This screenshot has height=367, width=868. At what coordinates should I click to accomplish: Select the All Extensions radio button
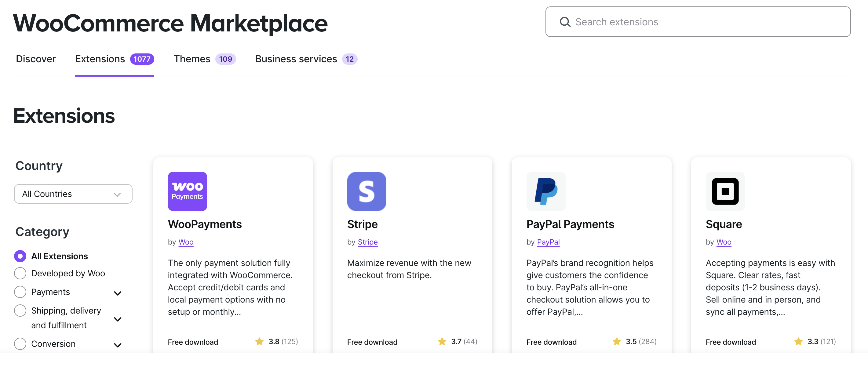(x=20, y=256)
